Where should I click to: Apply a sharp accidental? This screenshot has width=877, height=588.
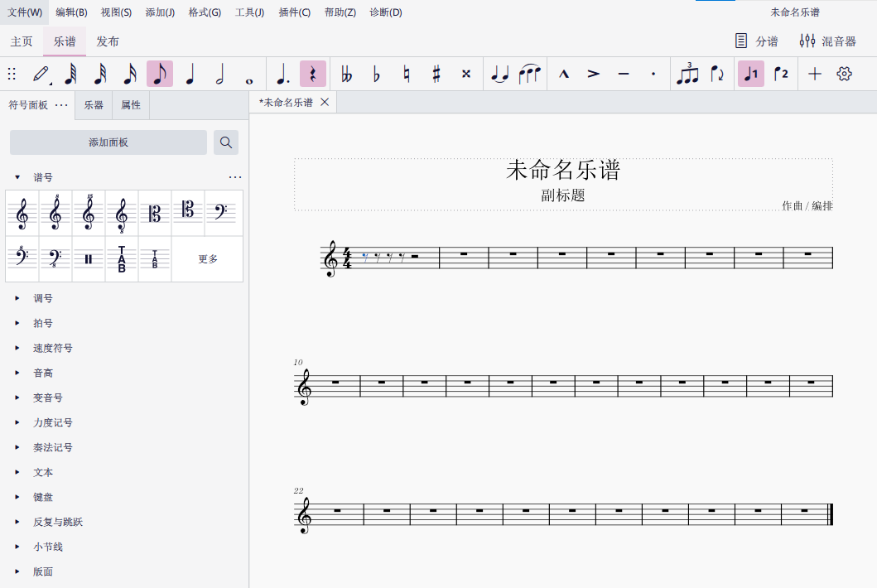click(435, 73)
